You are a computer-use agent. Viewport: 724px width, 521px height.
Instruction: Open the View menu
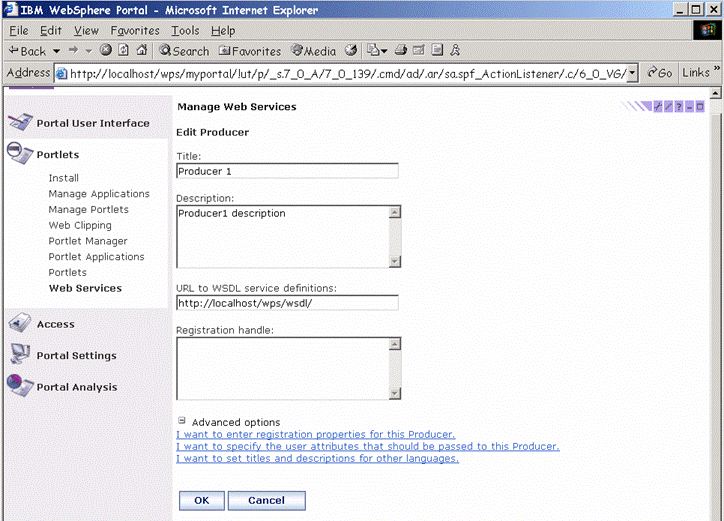pyautogui.click(x=86, y=30)
